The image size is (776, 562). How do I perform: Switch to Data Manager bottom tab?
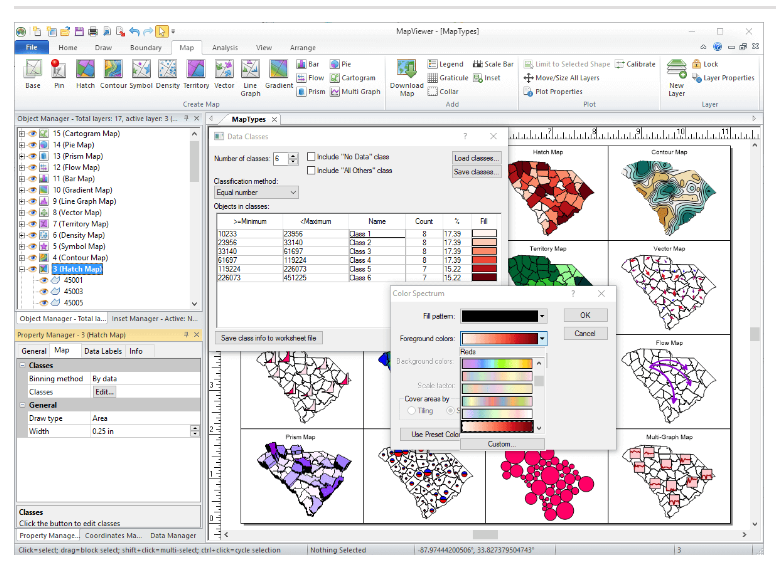point(173,535)
